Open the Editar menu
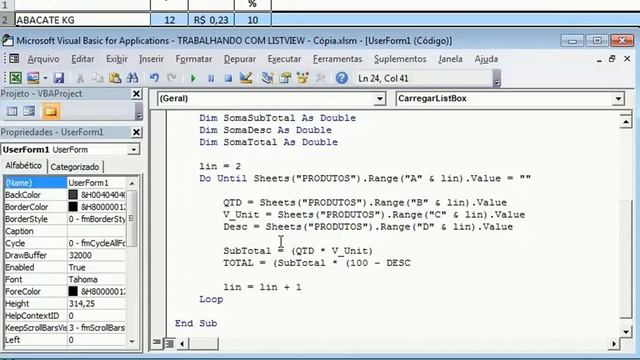The height and width of the screenshot is (360, 640). click(82, 59)
